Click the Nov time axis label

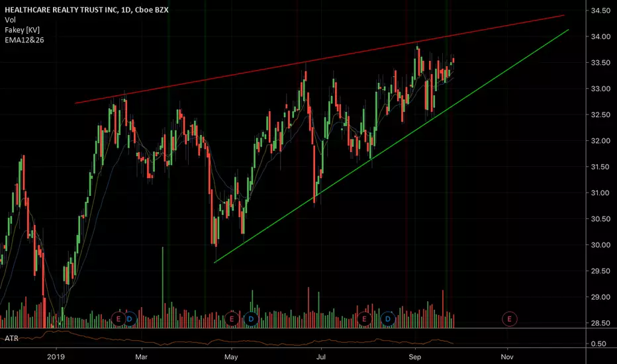point(507,357)
